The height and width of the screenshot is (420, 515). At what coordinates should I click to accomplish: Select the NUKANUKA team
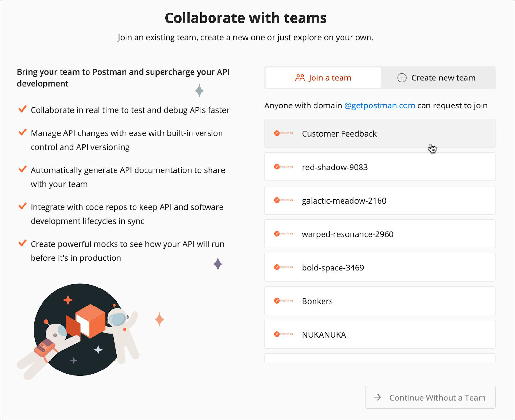(x=380, y=334)
